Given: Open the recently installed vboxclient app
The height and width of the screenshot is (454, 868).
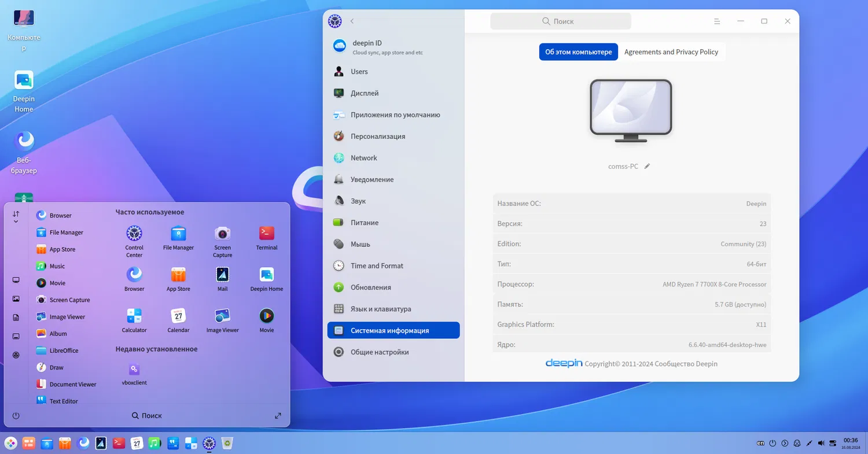Looking at the screenshot, I should click(x=134, y=370).
